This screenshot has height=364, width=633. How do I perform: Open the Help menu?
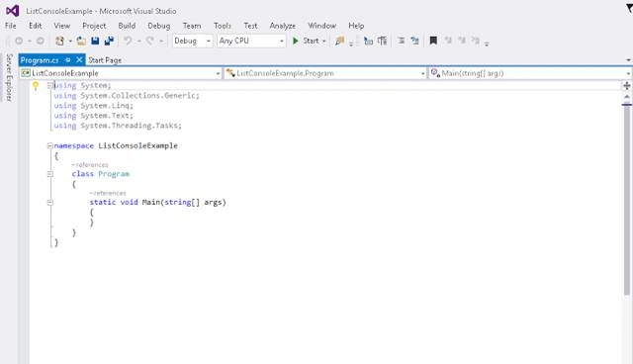click(x=356, y=26)
